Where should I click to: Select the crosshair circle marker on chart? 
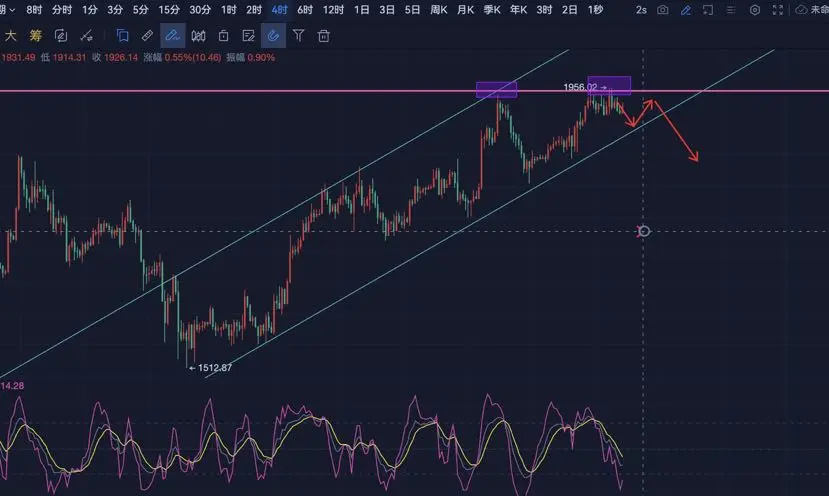click(643, 231)
